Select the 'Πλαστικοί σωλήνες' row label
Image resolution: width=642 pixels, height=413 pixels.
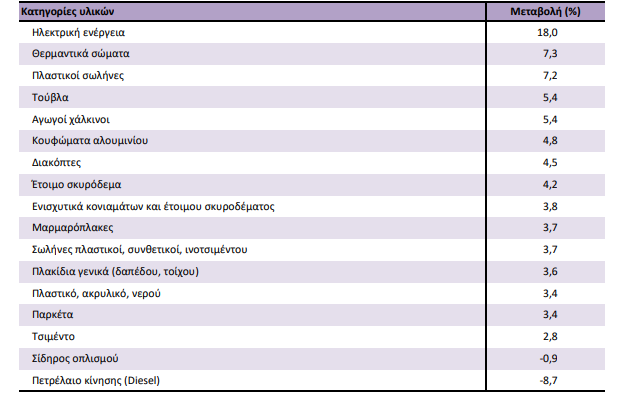[78, 76]
